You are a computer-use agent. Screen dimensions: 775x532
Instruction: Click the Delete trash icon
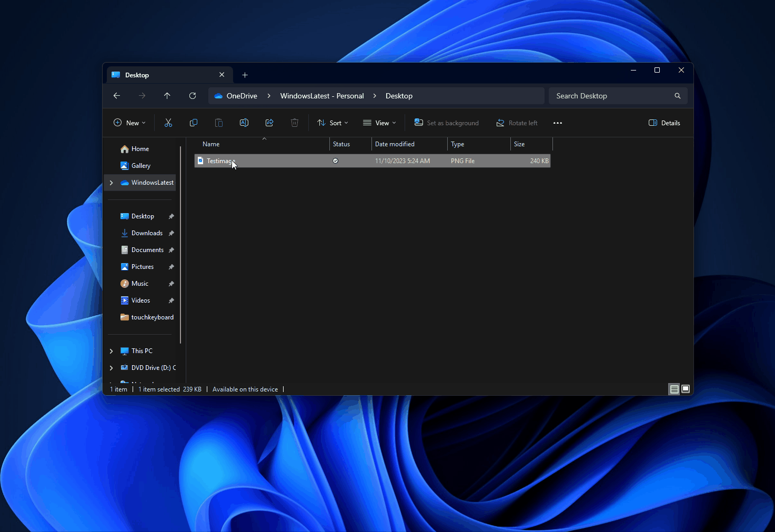tap(294, 122)
